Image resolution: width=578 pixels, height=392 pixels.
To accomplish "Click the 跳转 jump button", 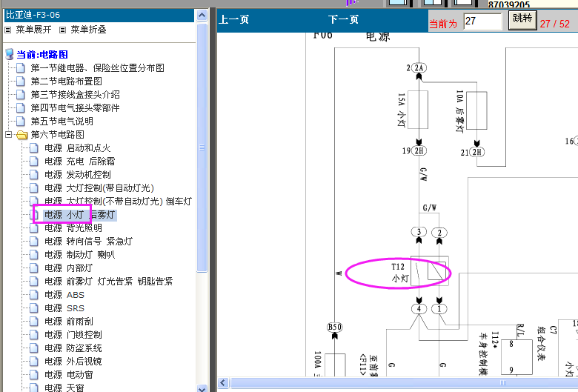I will [x=522, y=19].
